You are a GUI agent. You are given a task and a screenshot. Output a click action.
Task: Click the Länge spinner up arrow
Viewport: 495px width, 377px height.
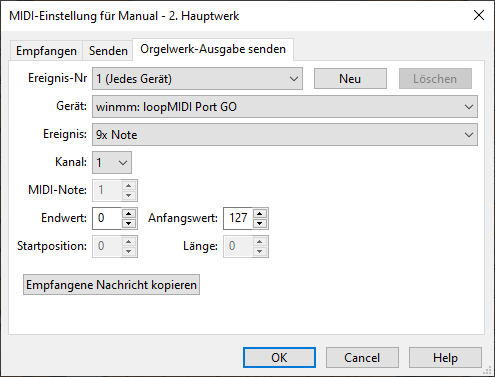tap(260, 242)
